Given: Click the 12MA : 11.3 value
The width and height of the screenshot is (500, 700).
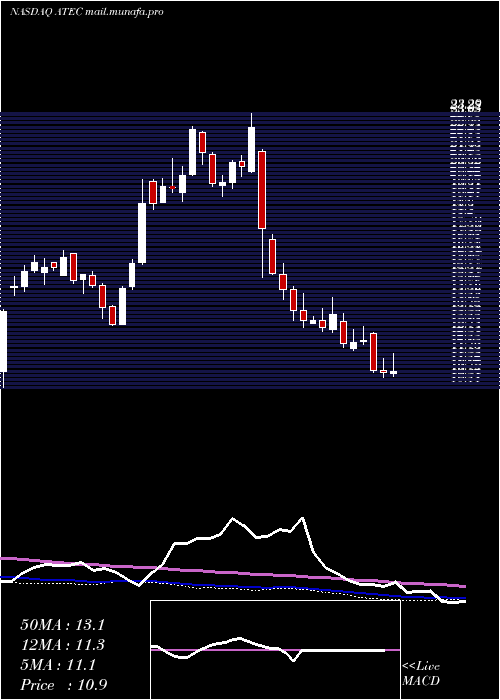Looking at the screenshot, I should 62,645.
